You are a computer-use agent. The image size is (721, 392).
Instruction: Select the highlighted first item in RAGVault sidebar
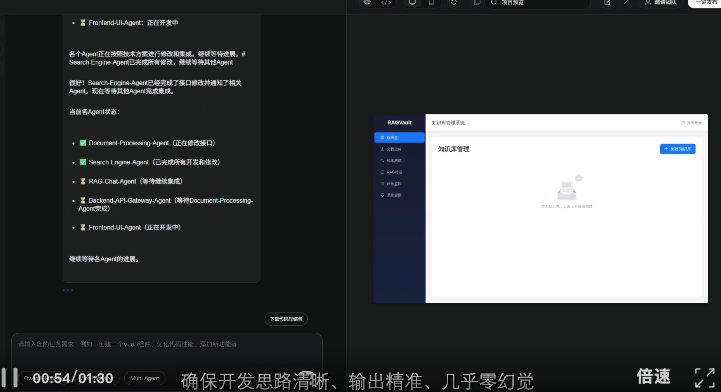click(x=399, y=137)
